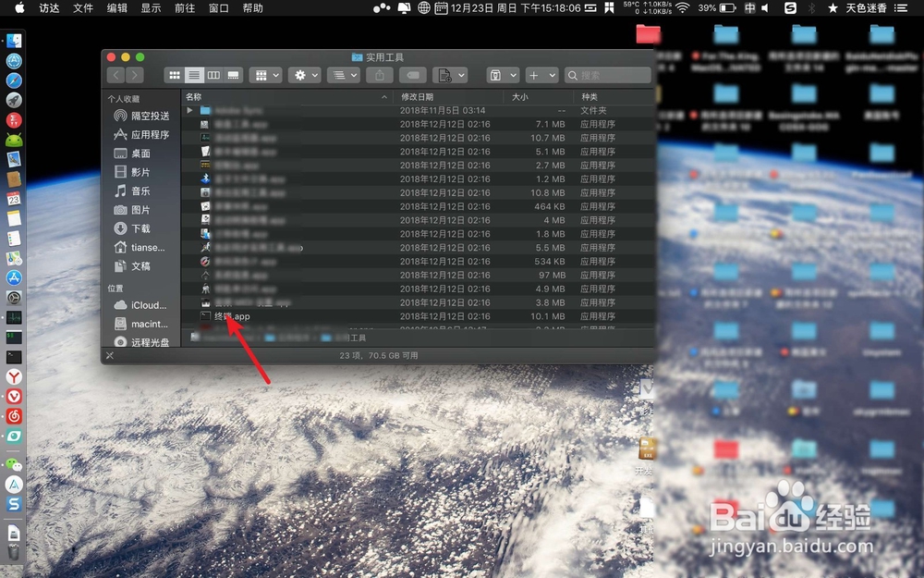Switch Finder to icon view

175,76
